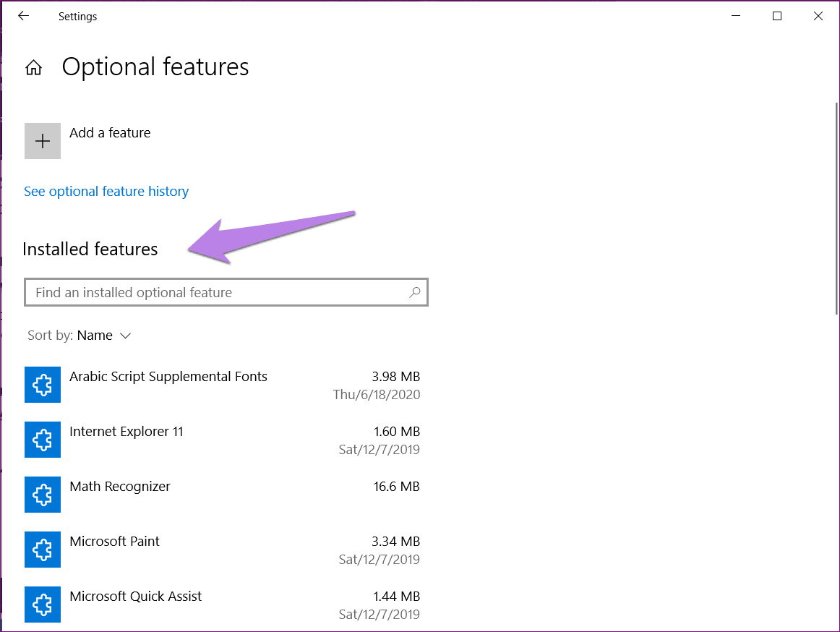Click the home icon near Optional features
The width and height of the screenshot is (840, 632).
[33, 67]
